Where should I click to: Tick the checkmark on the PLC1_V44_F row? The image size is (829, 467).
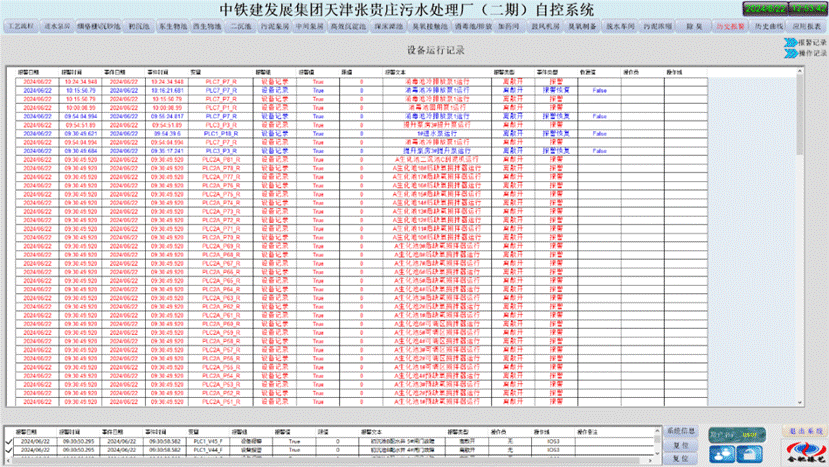coord(9,450)
